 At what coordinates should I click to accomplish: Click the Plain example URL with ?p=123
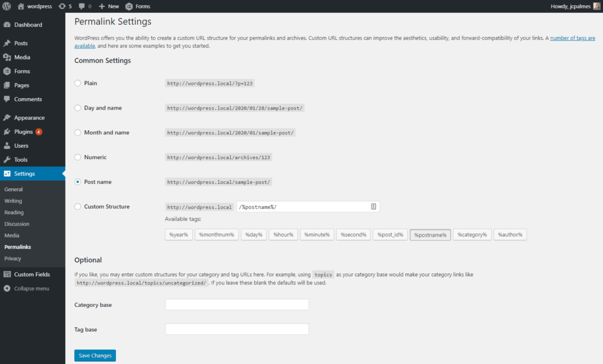pyautogui.click(x=210, y=84)
